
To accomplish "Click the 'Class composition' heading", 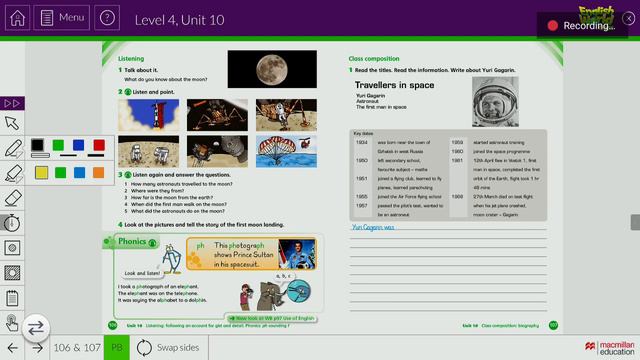I will [374, 59].
